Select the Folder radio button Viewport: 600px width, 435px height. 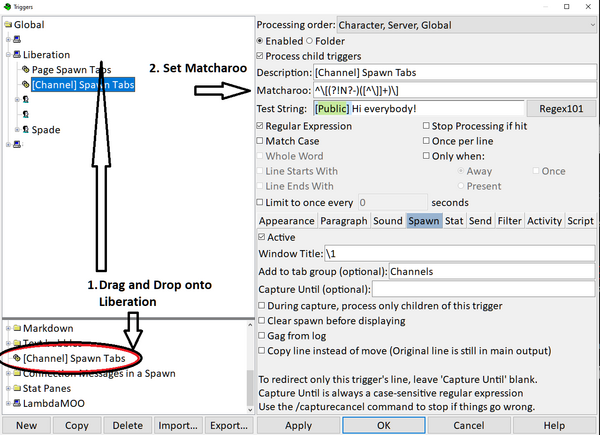310,40
